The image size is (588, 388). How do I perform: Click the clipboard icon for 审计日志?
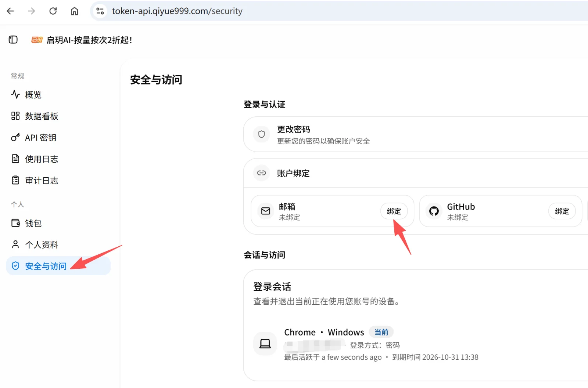pyautogui.click(x=15, y=180)
